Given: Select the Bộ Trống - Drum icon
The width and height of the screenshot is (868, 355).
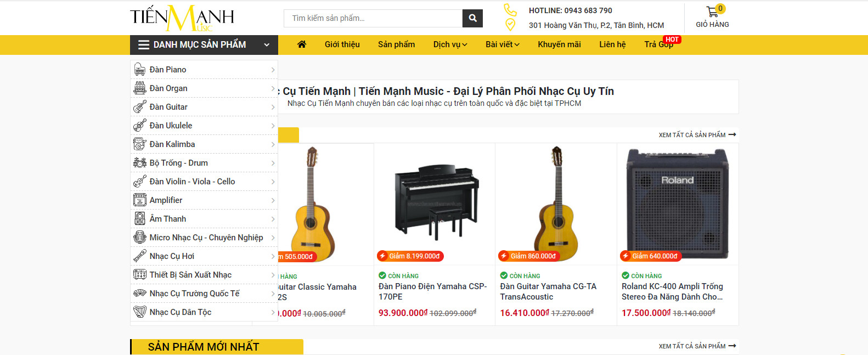Looking at the screenshot, I should (140, 163).
